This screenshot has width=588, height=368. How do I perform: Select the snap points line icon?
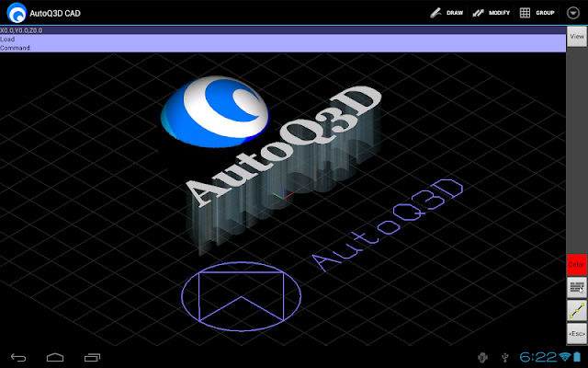(x=577, y=311)
